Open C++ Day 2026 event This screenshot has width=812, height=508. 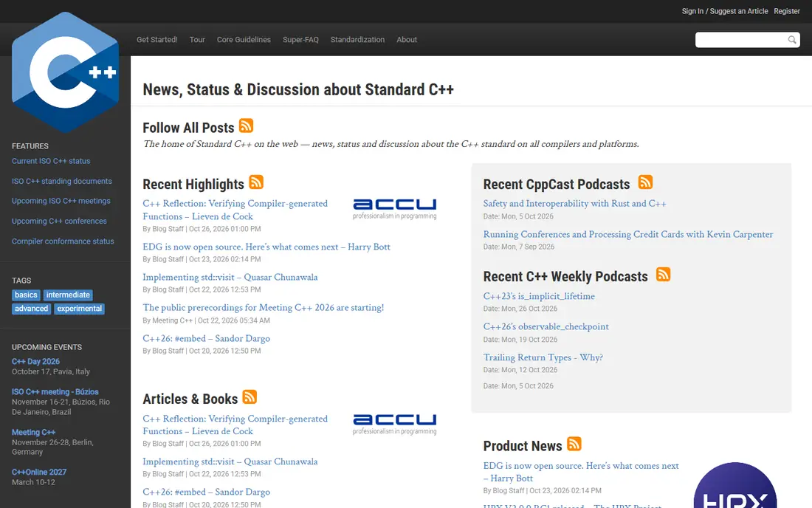point(35,362)
